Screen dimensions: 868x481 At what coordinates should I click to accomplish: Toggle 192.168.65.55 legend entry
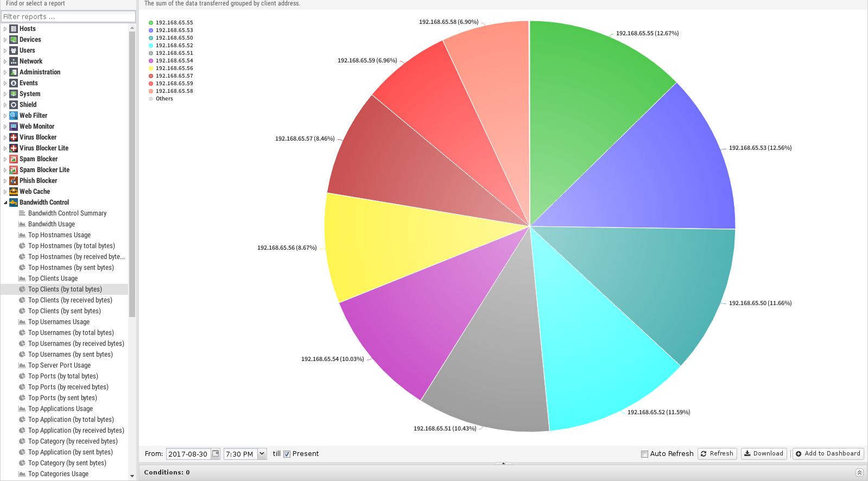tap(174, 23)
